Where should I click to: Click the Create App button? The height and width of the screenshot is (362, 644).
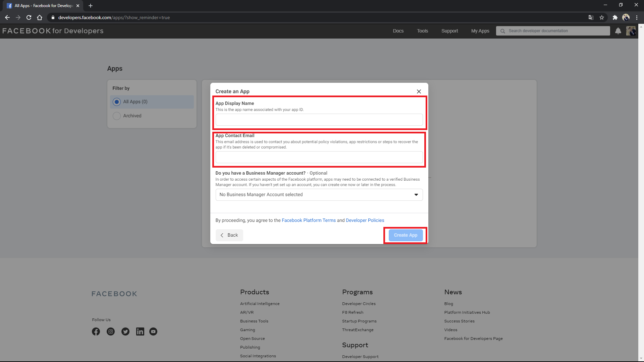pyautogui.click(x=406, y=235)
